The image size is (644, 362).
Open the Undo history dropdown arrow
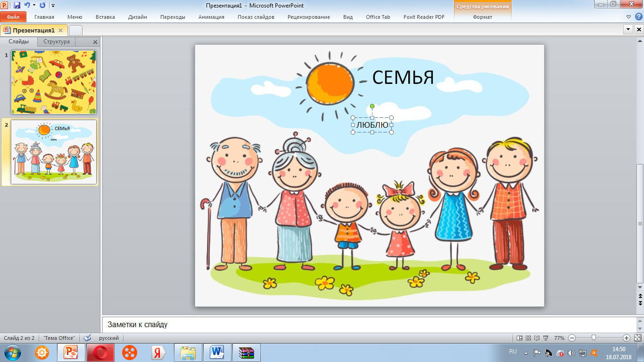tap(34, 6)
